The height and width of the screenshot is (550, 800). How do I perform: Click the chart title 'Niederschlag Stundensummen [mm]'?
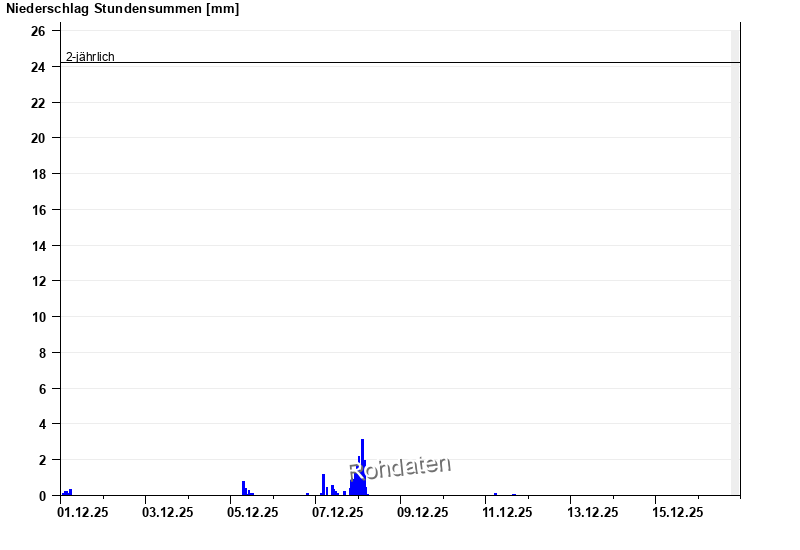[x=123, y=9]
